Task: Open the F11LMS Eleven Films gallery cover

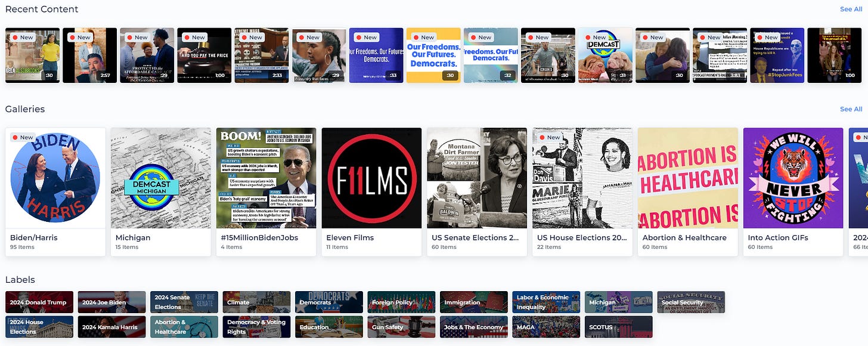Action: (371, 178)
